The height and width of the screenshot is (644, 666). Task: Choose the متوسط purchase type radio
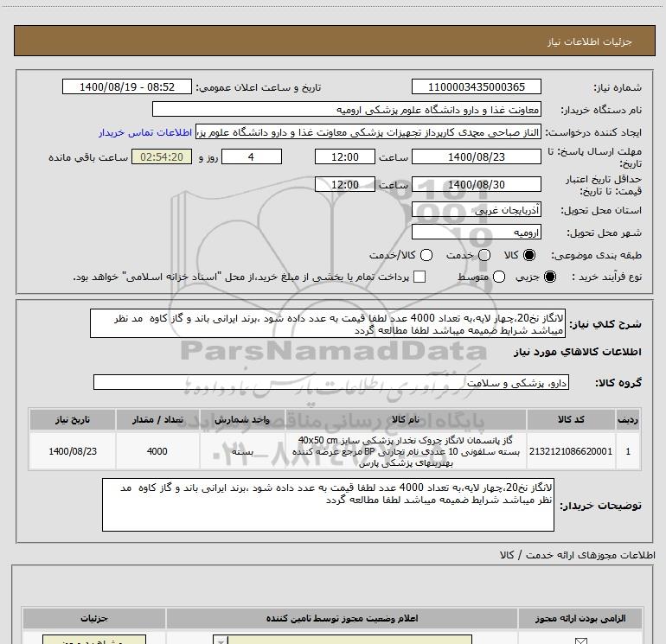499,277
